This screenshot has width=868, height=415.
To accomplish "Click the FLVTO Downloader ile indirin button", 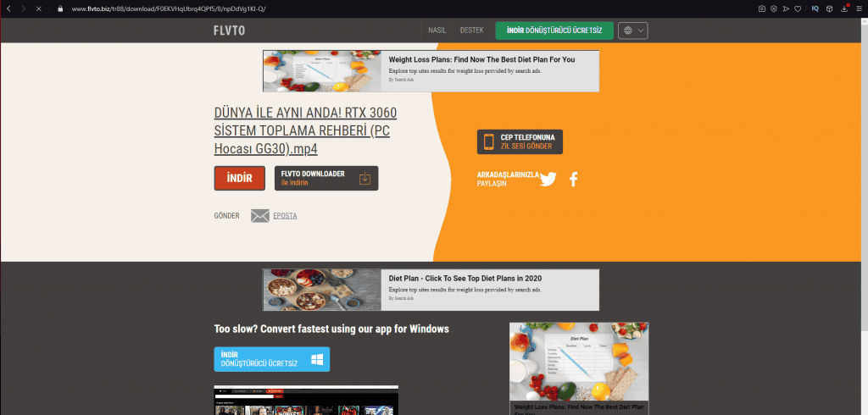I will 326,178.
